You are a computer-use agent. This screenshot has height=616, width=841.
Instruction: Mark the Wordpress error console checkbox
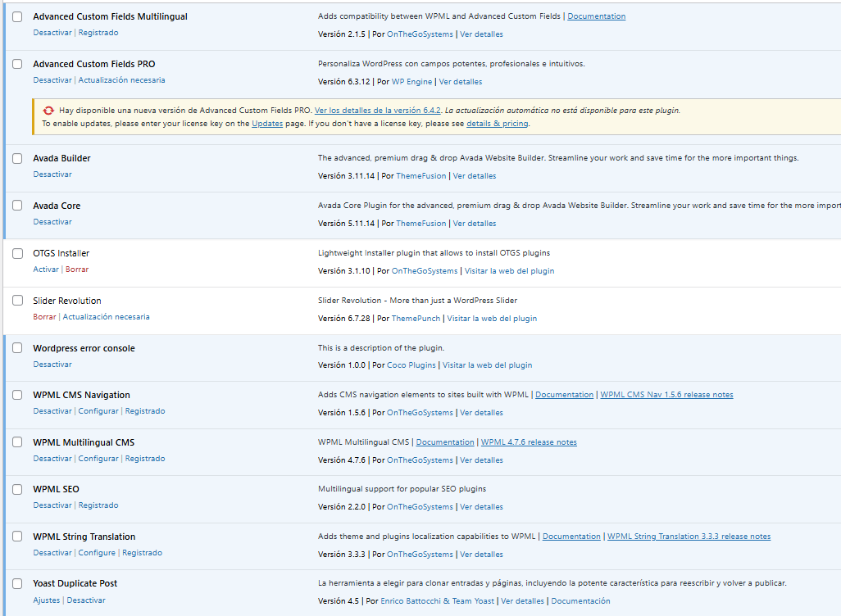18,348
